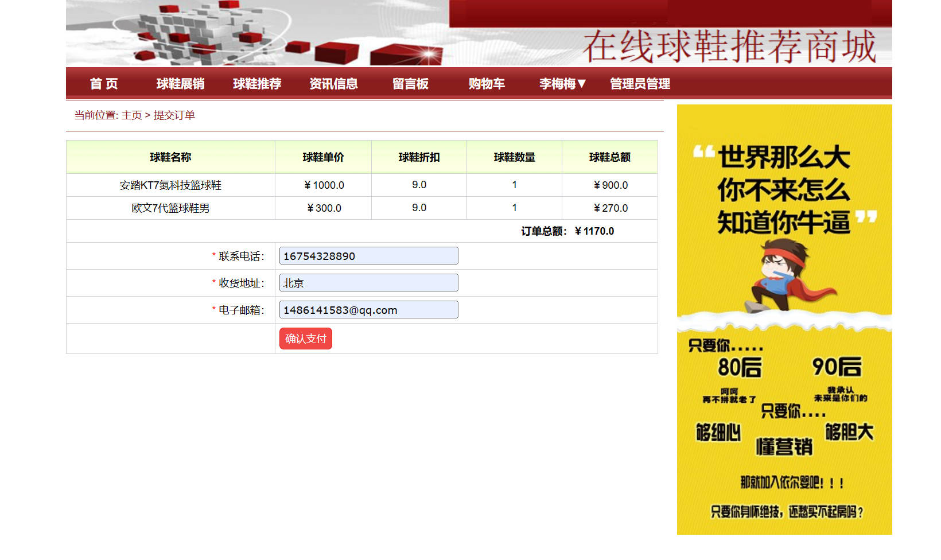
Task: Click the 提交订单 breadcrumb text
Action: [x=174, y=115]
